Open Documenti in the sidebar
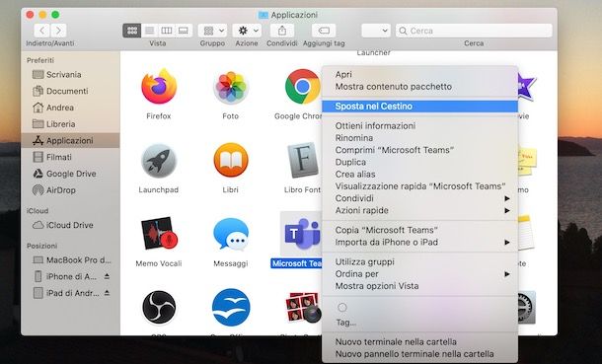 pyautogui.click(x=70, y=91)
